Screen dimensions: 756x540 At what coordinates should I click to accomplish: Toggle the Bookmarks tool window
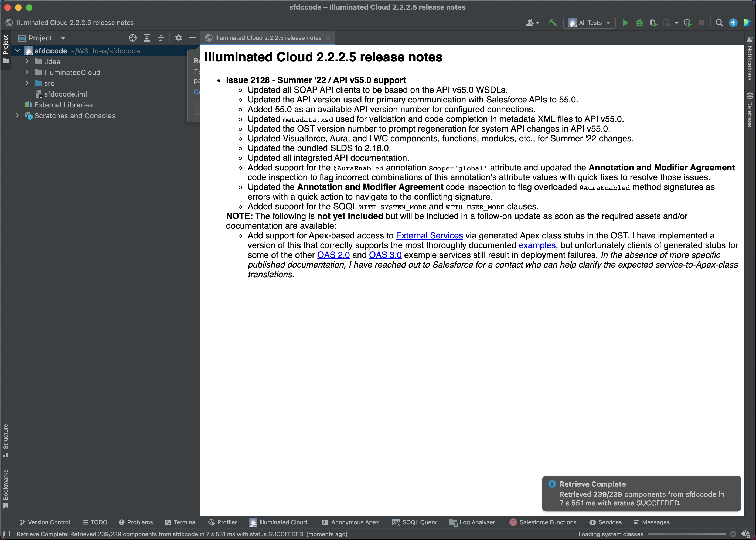tap(5, 488)
